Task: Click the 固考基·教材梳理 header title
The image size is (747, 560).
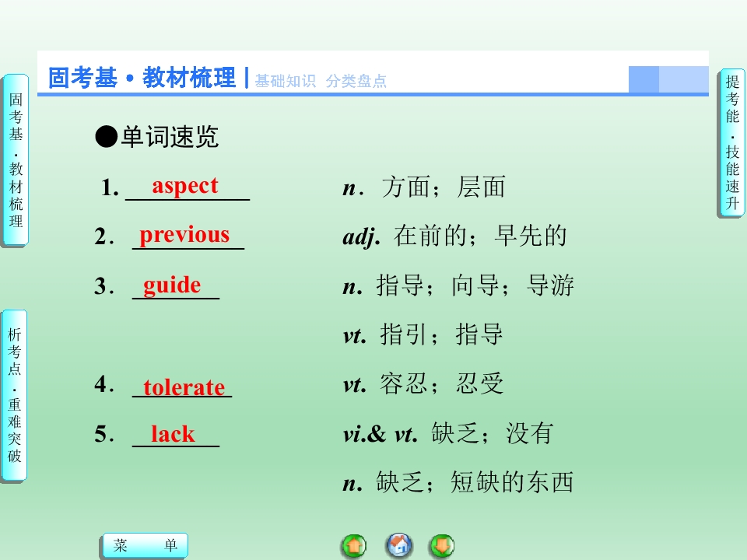Action: click(x=142, y=78)
